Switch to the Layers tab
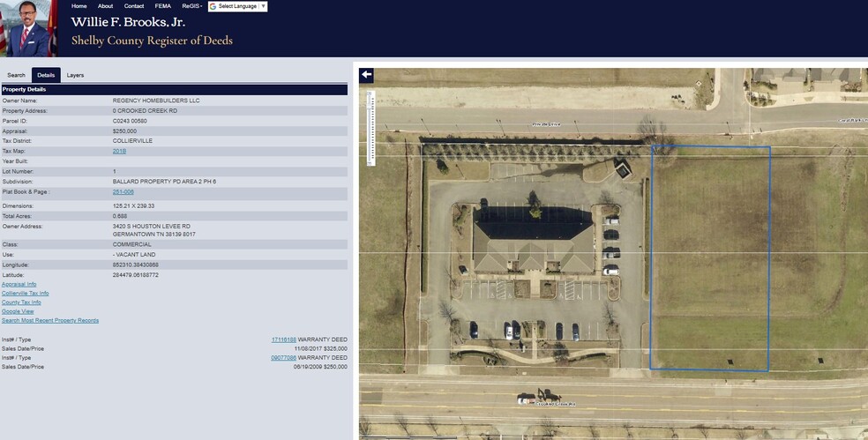This screenshot has width=868, height=440. [x=75, y=75]
